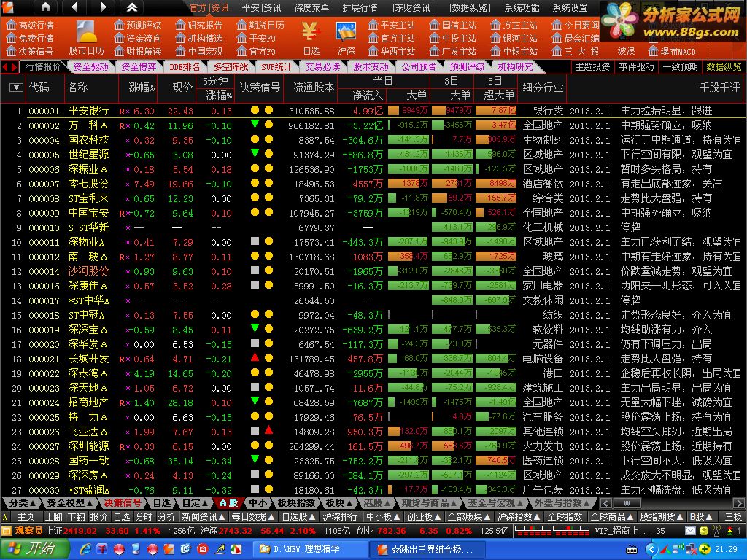Go back with the left arrow button
Screen dimensions: 747x560
coord(74,7)
